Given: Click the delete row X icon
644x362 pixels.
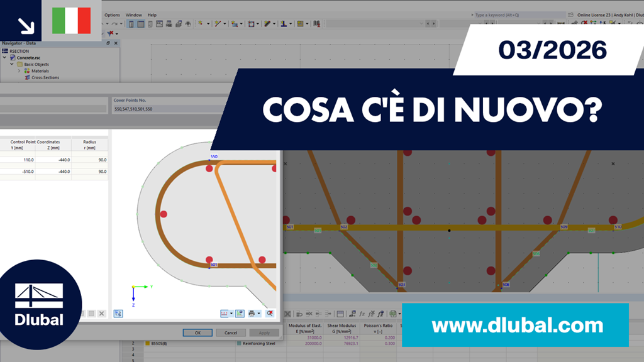Looking at the screenshot, I should 101,314.
